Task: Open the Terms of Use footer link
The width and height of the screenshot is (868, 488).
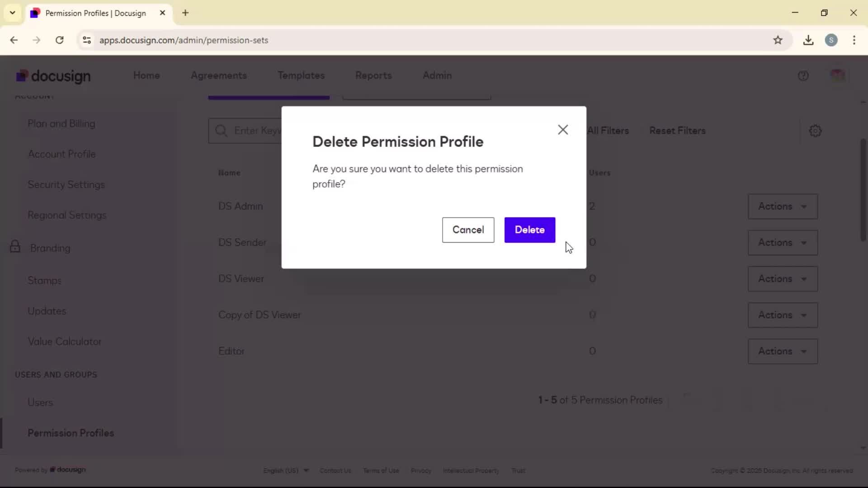Action: pyautogui.click(x=381, y=470)
